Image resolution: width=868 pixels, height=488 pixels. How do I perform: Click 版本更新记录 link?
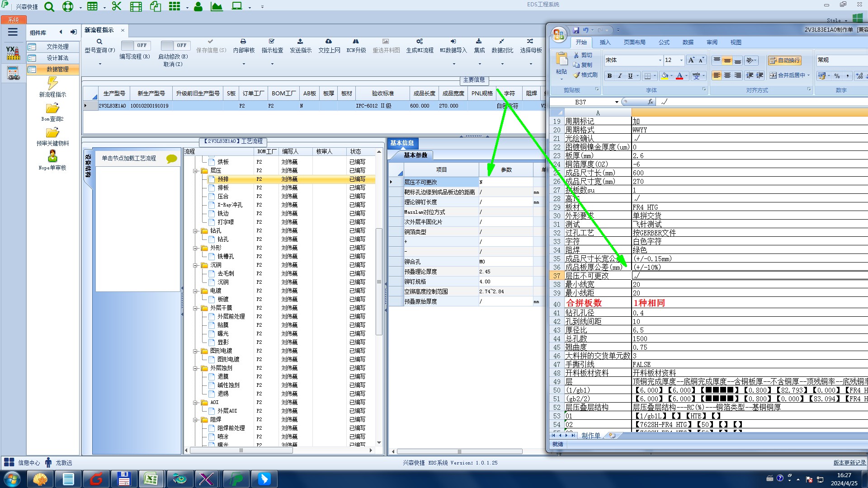tap(849, 463)
